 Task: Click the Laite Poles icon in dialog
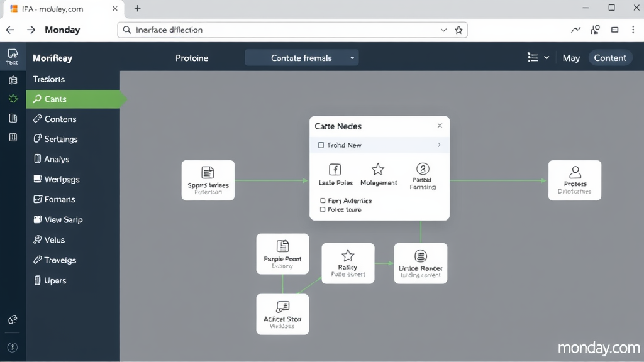pos(335,170)
